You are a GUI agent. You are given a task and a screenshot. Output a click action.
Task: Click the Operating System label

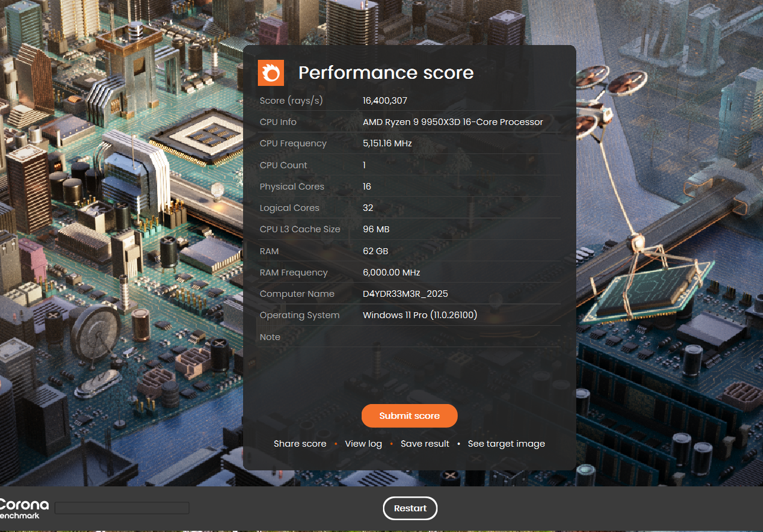(x=299, y=315)
